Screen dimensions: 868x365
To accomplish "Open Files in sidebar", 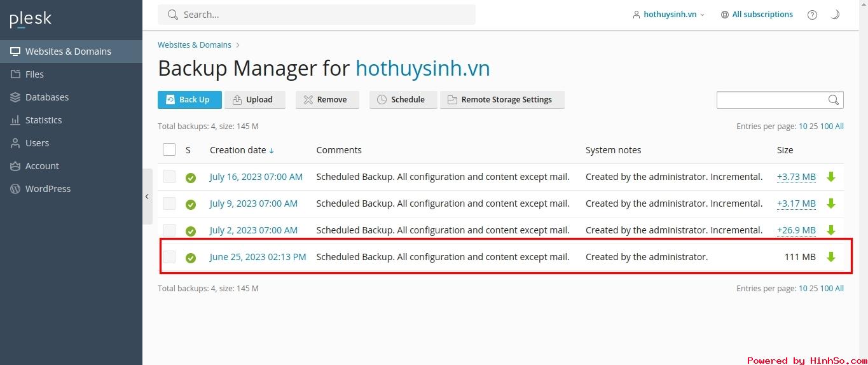I will point(71,74).
